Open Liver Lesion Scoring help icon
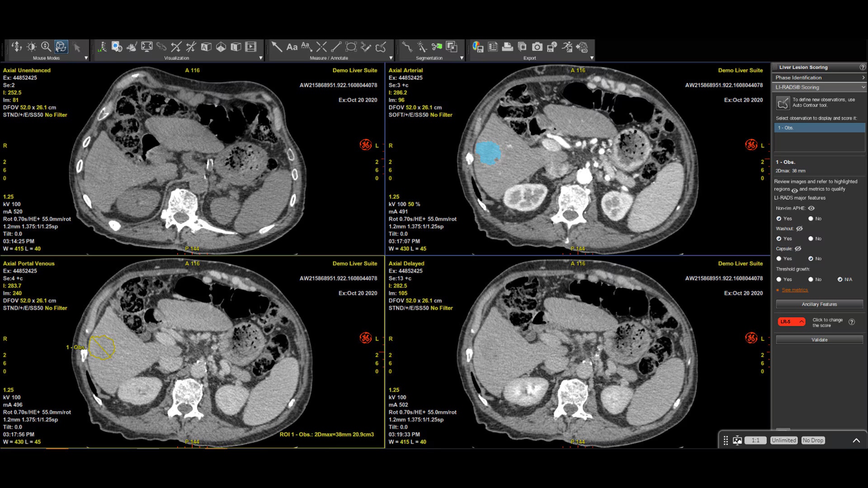Screen dimensions: 868x488 (x=862, y=67)
